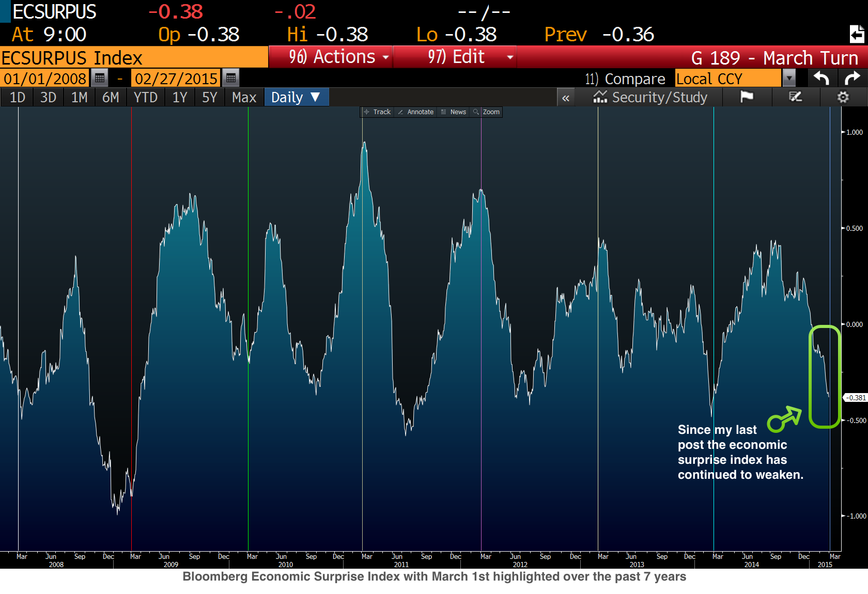Open the News overlay tool
The image size is (868, 594).
click(x=454, y=112)
